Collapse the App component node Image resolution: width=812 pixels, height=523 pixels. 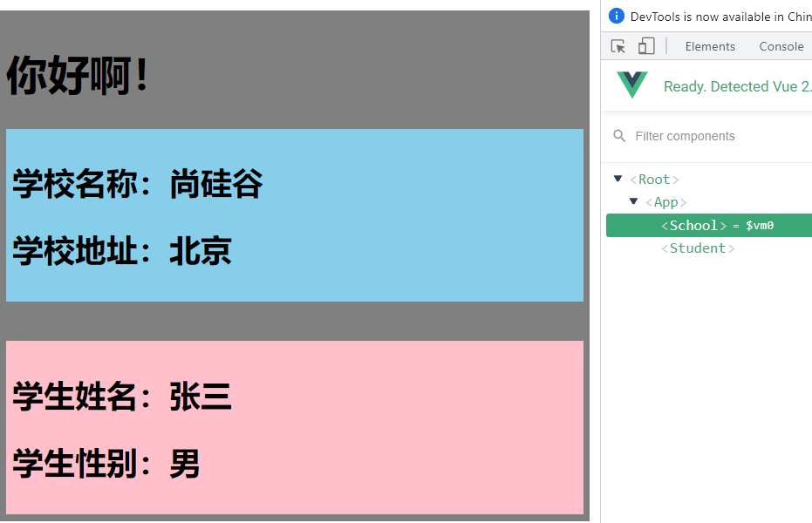pyautogui.click(x=634, y=201)
